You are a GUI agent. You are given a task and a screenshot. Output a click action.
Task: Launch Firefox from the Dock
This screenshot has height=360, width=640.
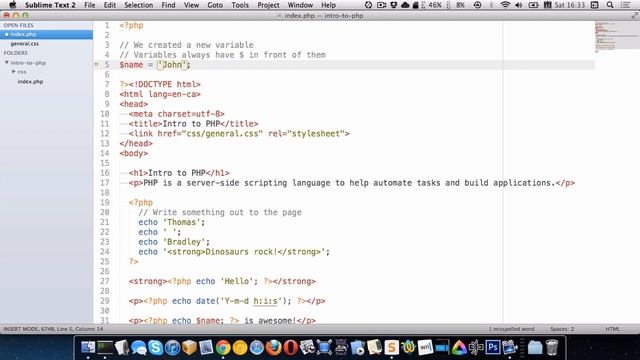pyautogui.click(x=273, y=347)
